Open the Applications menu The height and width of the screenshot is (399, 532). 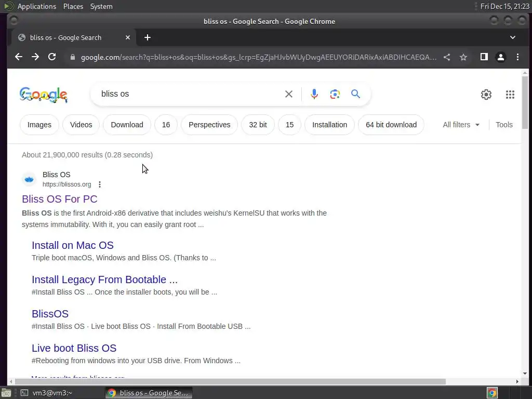(x=37, y=6)
